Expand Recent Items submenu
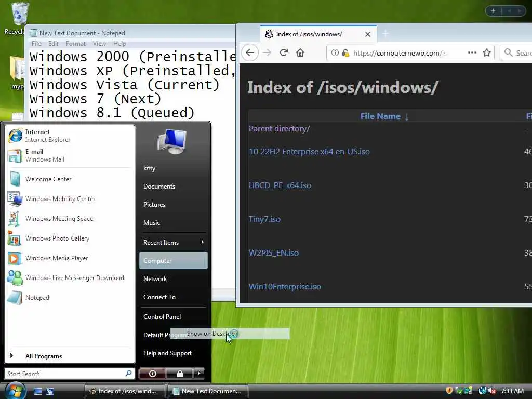The image size is (532, 399). (x=173, y=243)
